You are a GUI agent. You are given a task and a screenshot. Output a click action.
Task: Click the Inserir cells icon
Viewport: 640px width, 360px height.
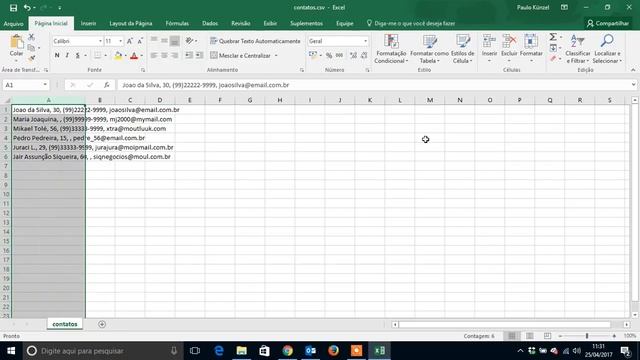pyautogui.click(x=489, y=41)
